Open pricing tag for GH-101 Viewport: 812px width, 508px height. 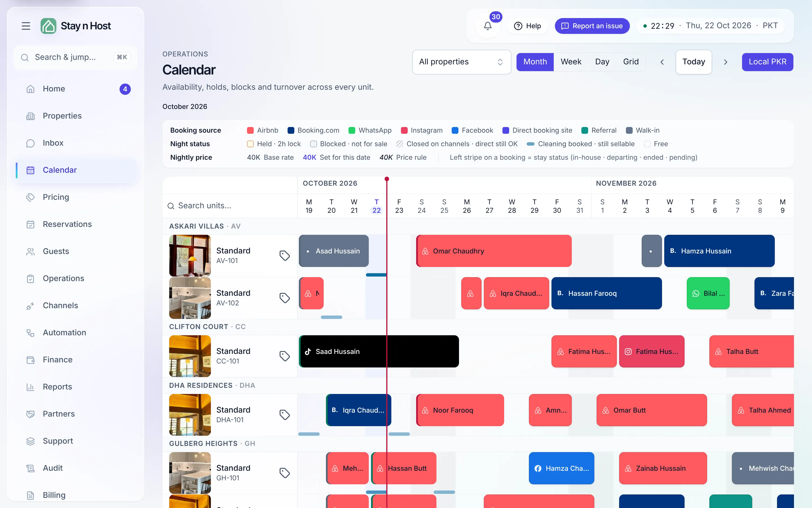click(x=284, y=473)
